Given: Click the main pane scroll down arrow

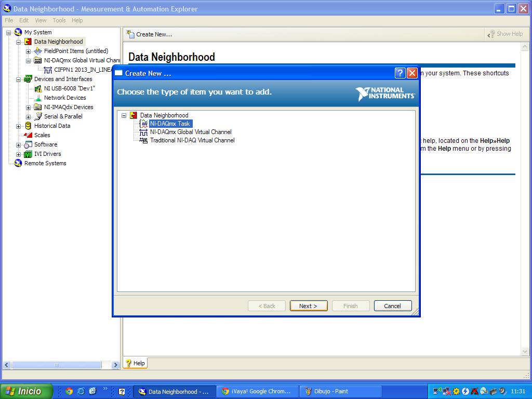Looking at the screenshot, I should [x=525, y=352].
